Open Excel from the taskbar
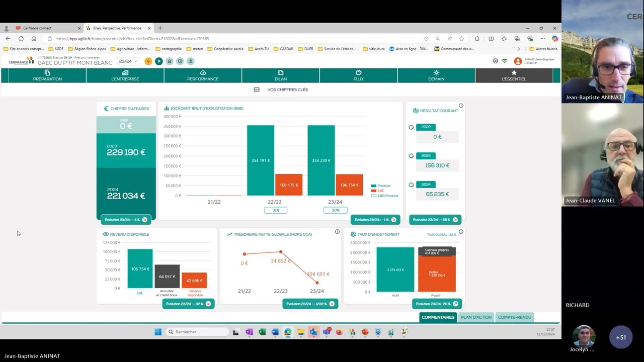Image resolution: width=644 pixels, height=362 pixels. tap(262, 332)
